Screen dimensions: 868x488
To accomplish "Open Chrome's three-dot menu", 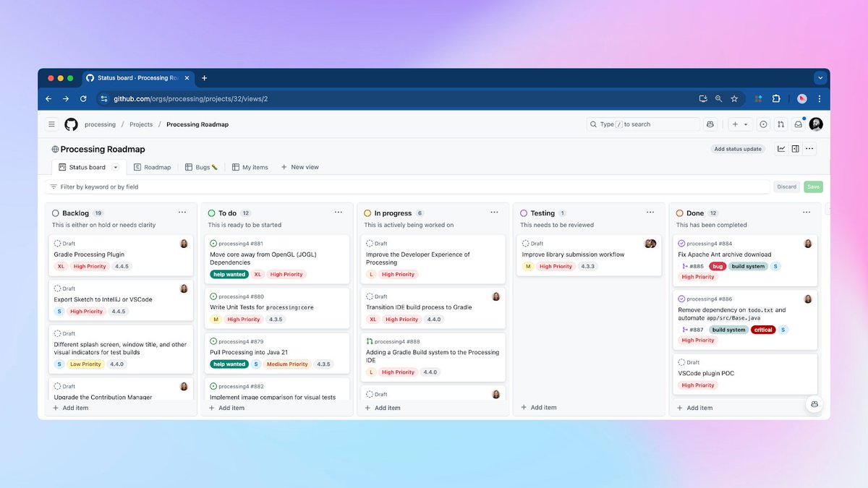I will (820, 99).
